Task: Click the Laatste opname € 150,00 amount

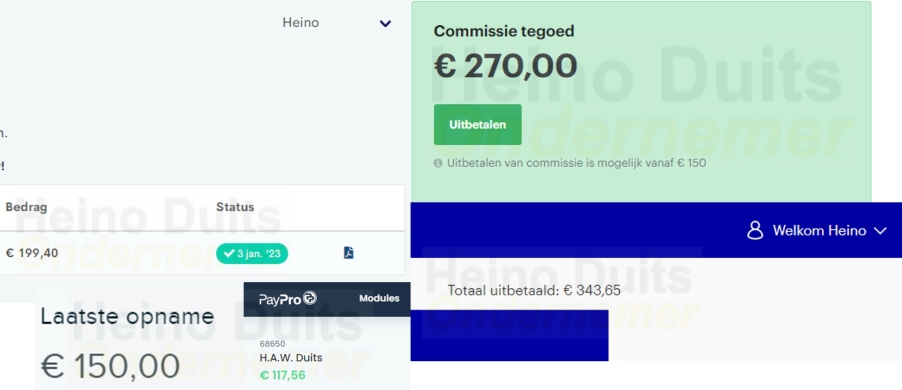Action: tap(110, 366)
